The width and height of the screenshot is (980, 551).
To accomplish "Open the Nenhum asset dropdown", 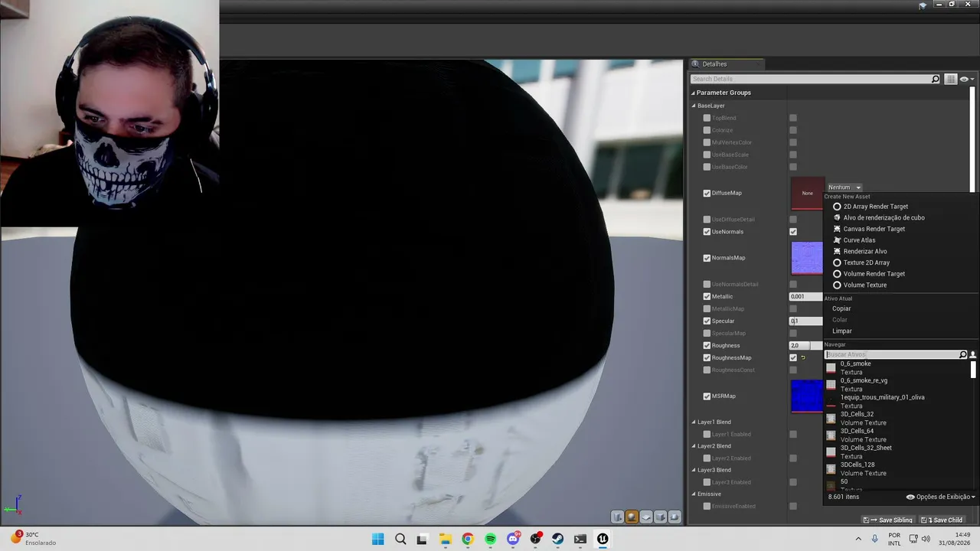I will pos(844,187).
